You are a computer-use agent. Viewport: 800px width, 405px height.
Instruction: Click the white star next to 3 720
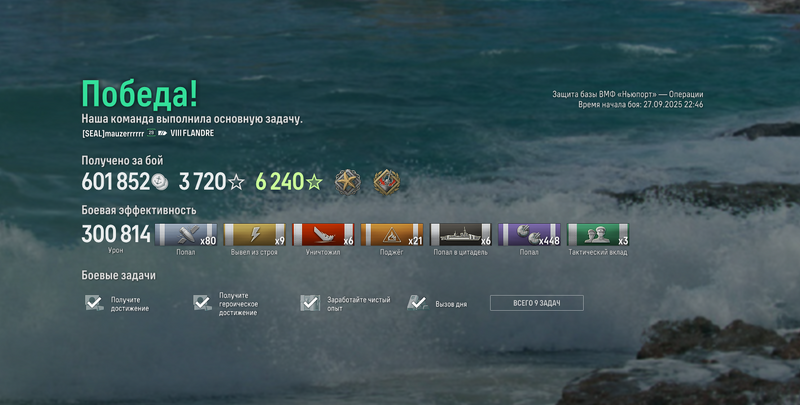click(x=236, y=182)
